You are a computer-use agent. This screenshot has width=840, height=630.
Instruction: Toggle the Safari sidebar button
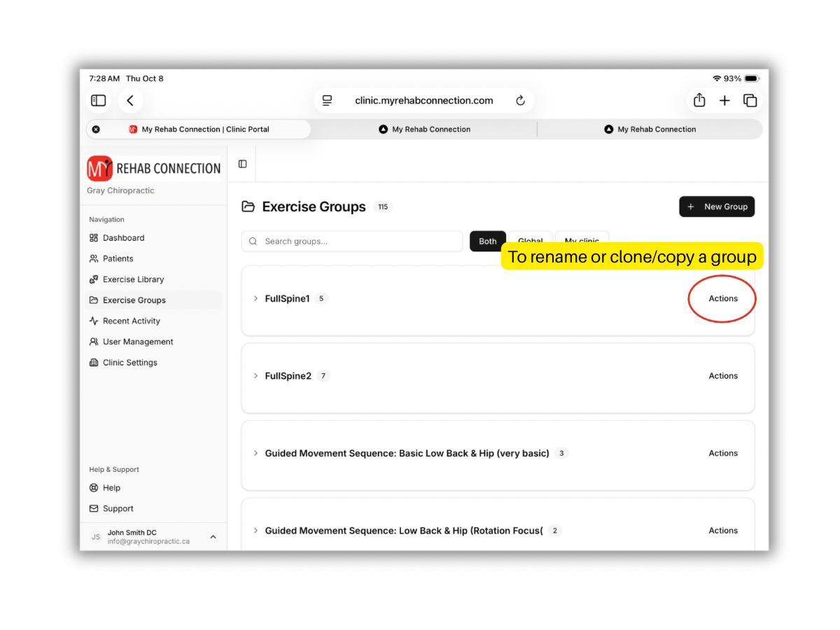[99, 101]
